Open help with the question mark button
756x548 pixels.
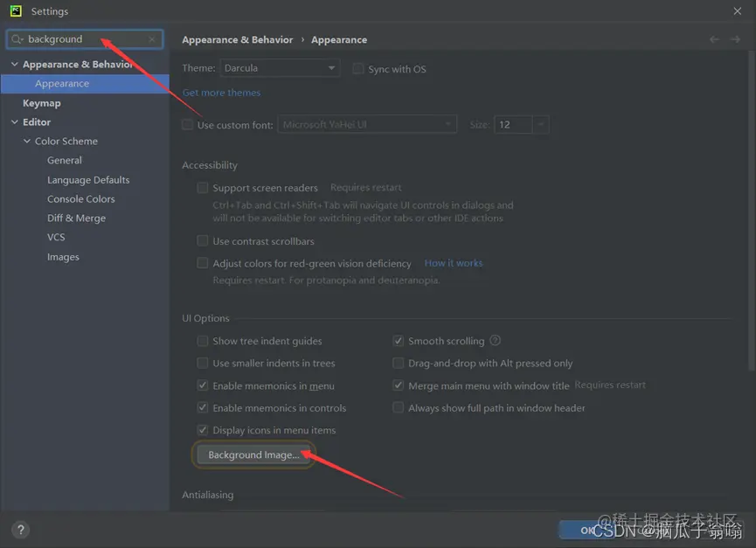pyautogui.click(x=21, y=530)
